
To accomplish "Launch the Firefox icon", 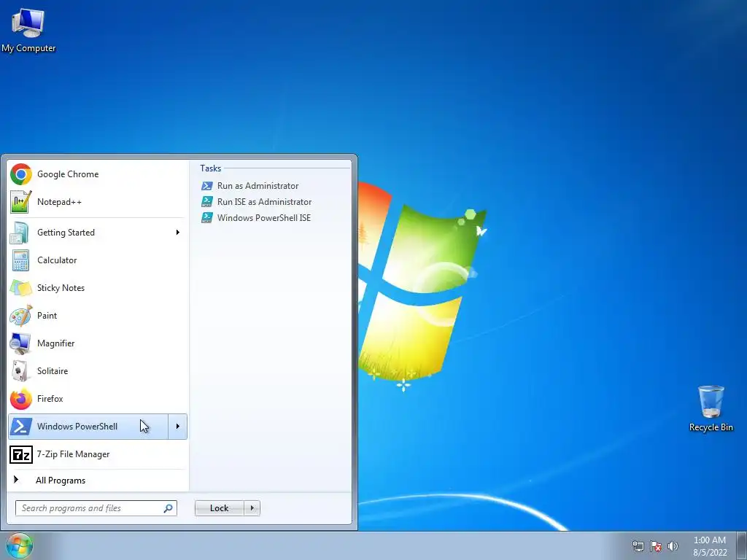I will [21, 399].
